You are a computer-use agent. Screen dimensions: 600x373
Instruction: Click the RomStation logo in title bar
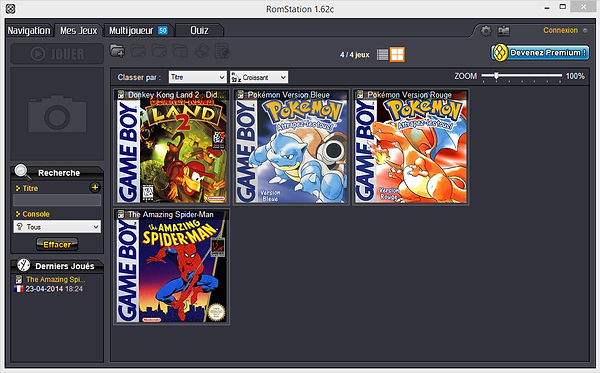tap(11, 8)
